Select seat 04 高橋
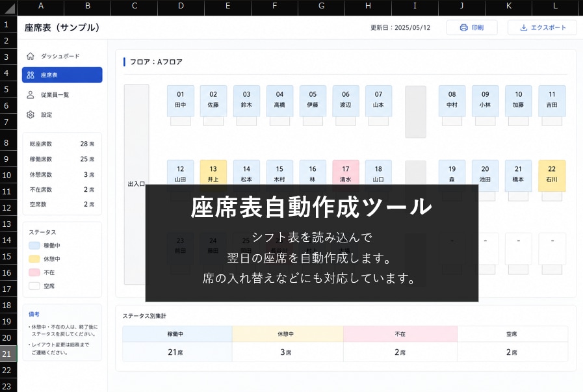This screenshot has height=392, width=583. (279, 101)
